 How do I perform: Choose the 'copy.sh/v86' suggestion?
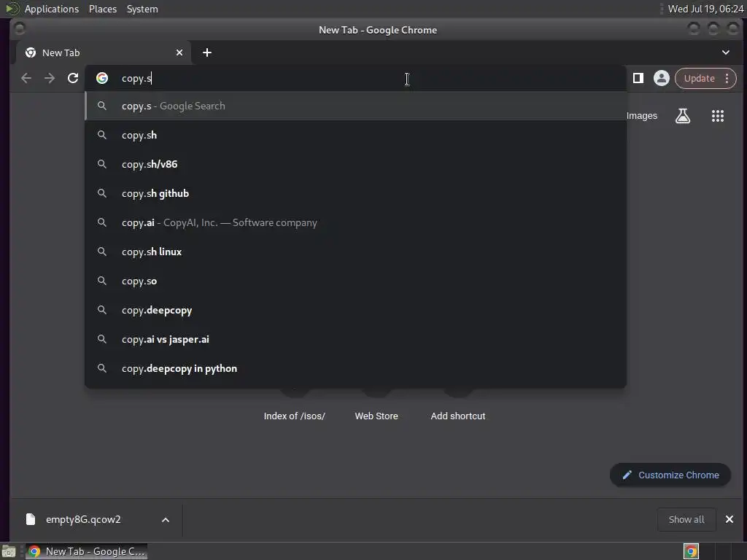(x=355, y=164)
